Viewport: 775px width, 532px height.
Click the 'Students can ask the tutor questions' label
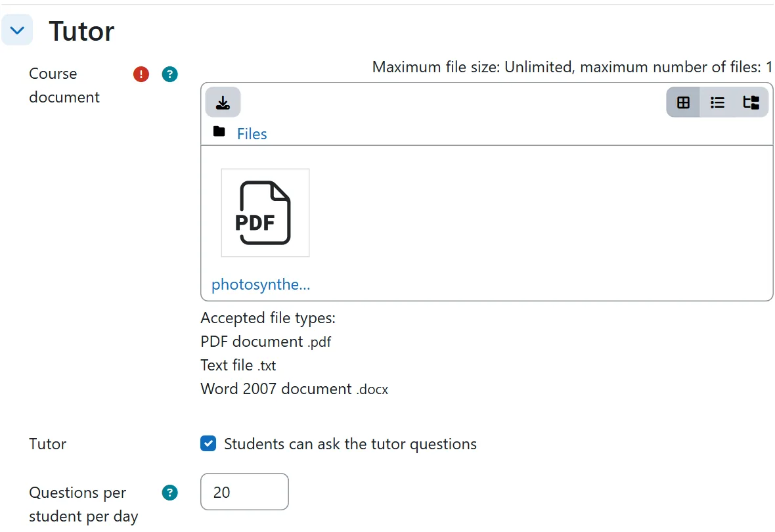pyautogui.click(x=351, y=444)
